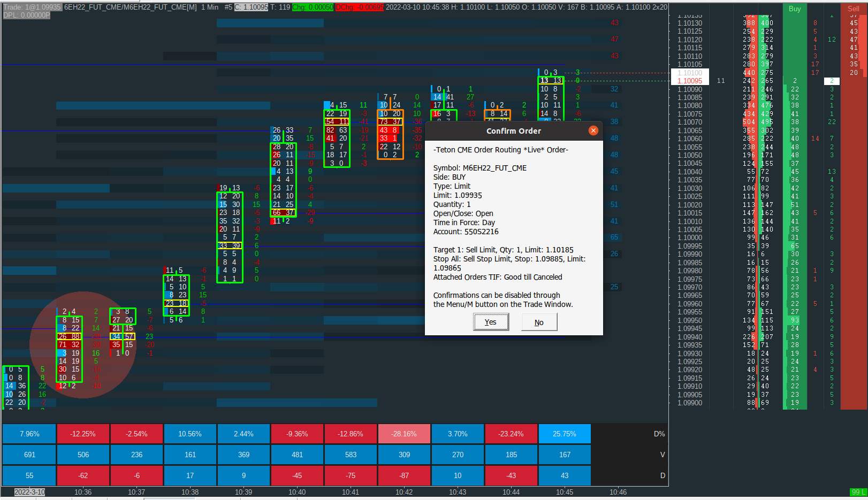
Task: Close the Confirm Order dialog
Action: click(x=593, y=130)
